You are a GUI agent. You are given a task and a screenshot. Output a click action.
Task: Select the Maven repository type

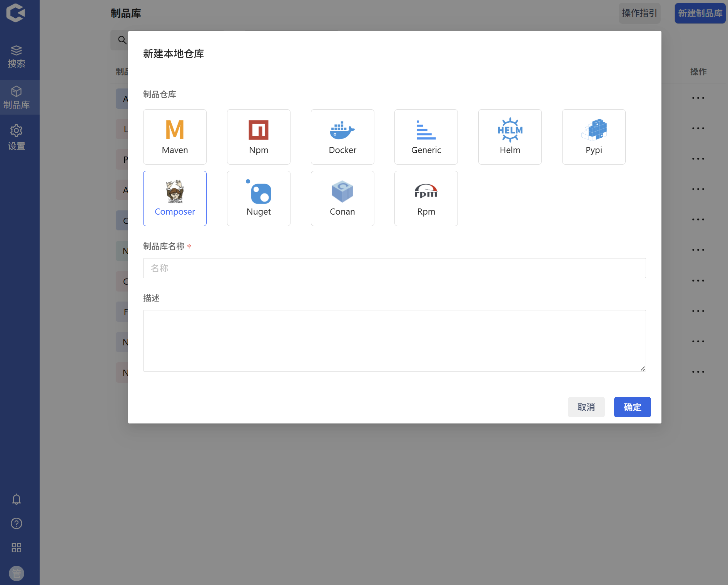click(175, 137)
